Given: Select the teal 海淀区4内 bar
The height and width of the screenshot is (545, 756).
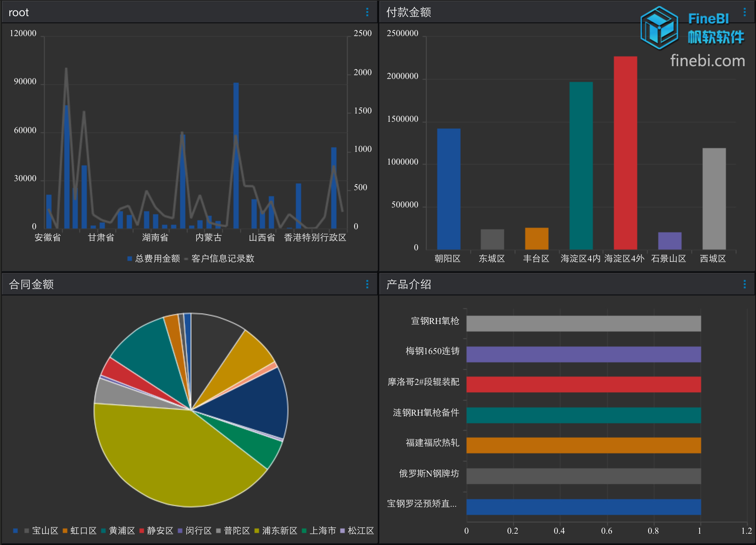Looking at the screenshot, I should coord(581,165).
